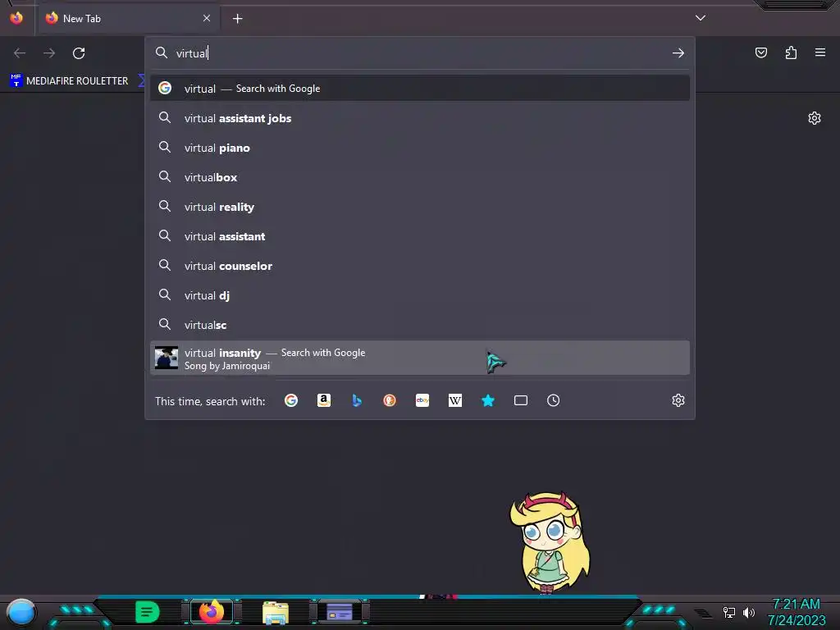Search this time with Bing icon
Image resolution: width=840 pixels, height=630 pixels.
pos(357,400)
